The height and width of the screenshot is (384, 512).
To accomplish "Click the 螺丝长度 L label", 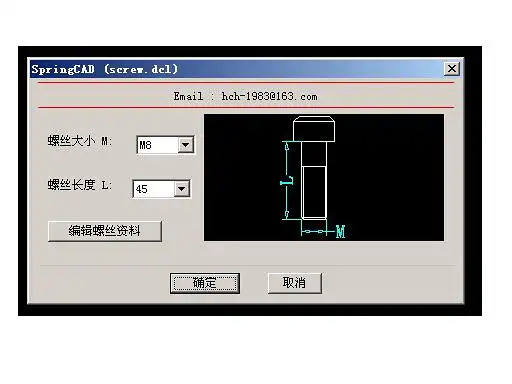I will pos(80,185).
